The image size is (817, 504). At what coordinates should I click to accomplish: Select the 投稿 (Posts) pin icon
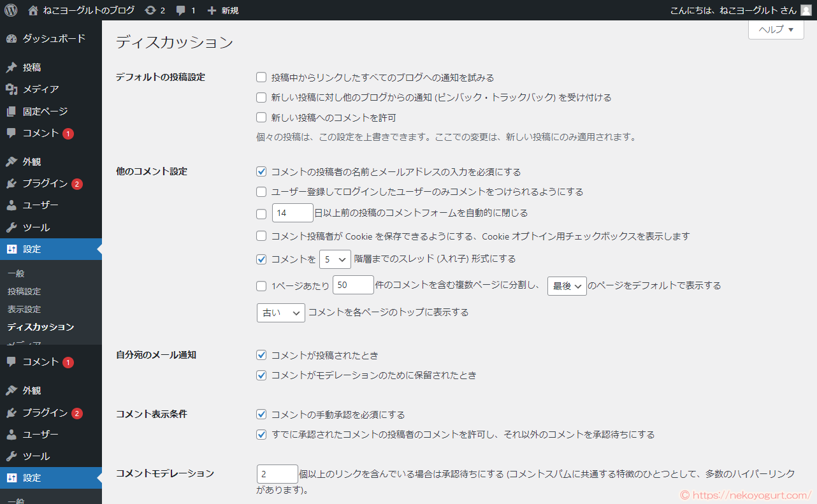(11, 67)
